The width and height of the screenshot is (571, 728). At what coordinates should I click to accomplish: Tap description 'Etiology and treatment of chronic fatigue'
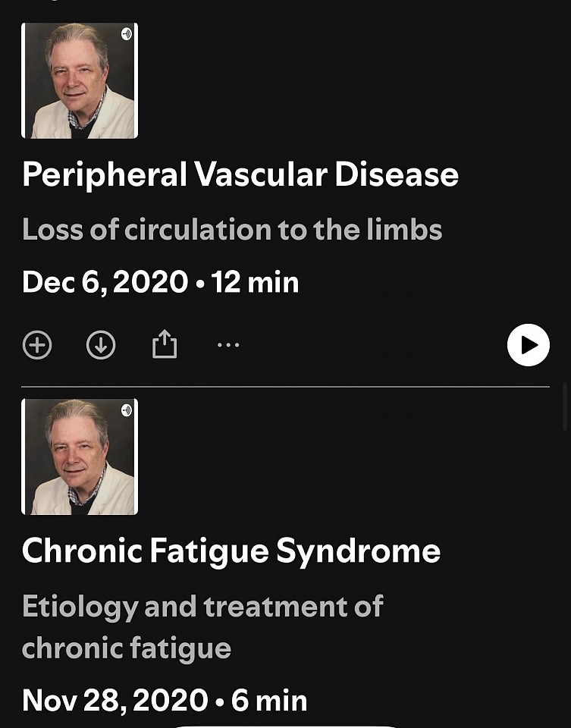tap(202, 626)
